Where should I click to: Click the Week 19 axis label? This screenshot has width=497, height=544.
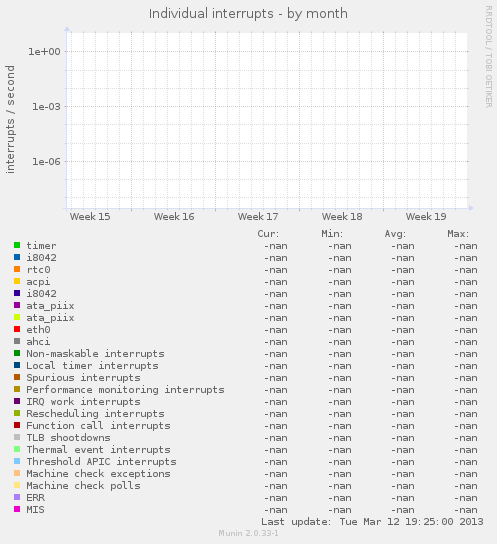coord(426,216)
